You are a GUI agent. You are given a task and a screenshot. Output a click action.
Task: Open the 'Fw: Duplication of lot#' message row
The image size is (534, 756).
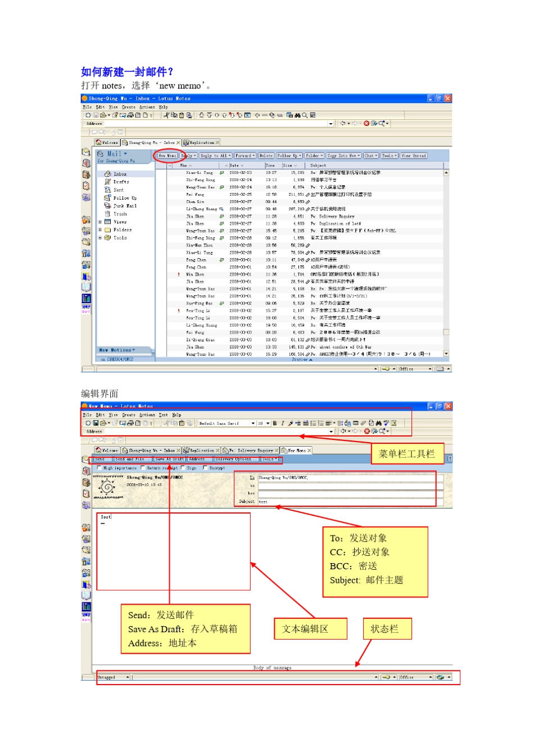308,224
